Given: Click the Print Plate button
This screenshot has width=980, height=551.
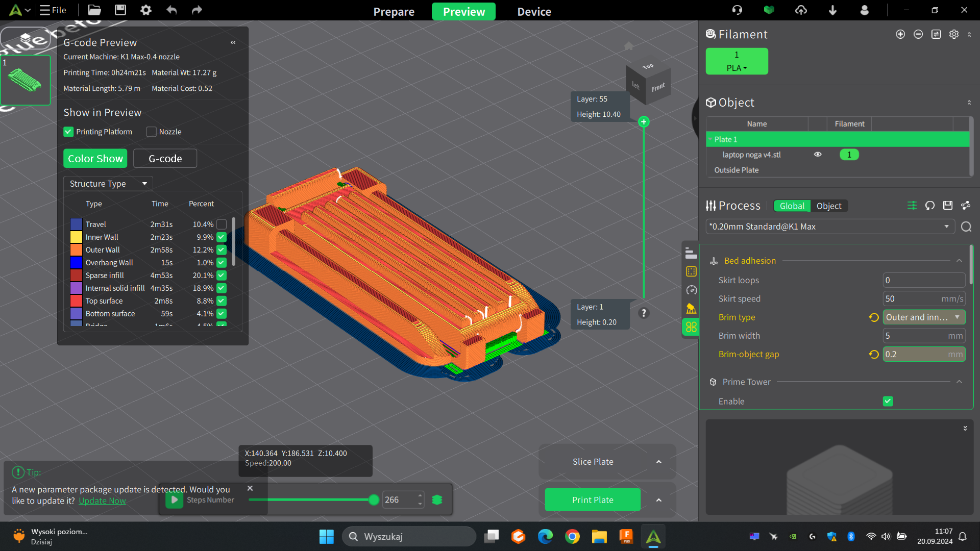Looking at the screenshot, I should coord(593,500).
